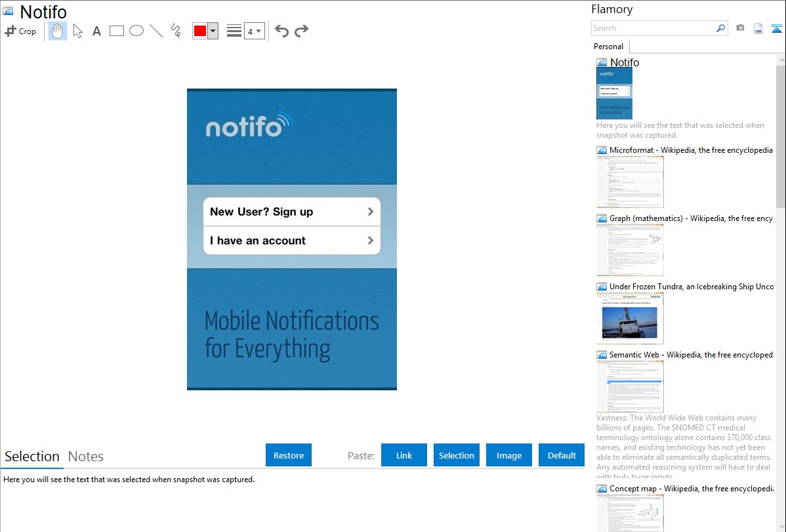
Task: Click the icon beside sidebar Notifo entry
Action: click(602, 62)
